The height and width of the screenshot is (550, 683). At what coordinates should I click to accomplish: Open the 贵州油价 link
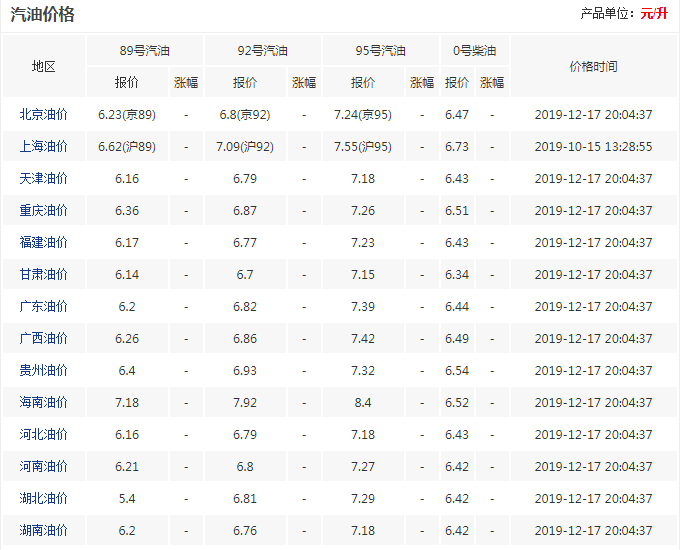tap(44, 370)
